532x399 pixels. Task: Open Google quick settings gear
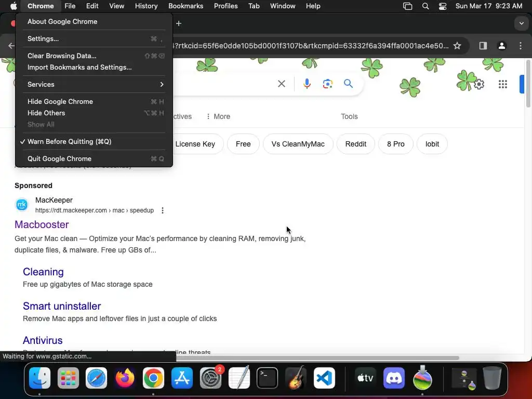(479, 84)
